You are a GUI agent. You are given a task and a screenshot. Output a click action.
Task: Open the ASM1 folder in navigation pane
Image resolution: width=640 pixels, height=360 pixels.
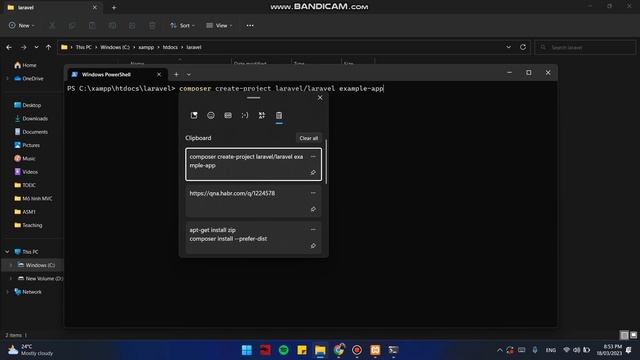coord(25,212)
